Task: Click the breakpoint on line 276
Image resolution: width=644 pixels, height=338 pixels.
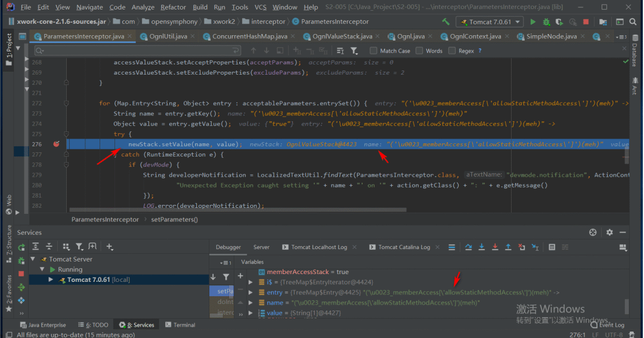Action: (x=56, y=144)
